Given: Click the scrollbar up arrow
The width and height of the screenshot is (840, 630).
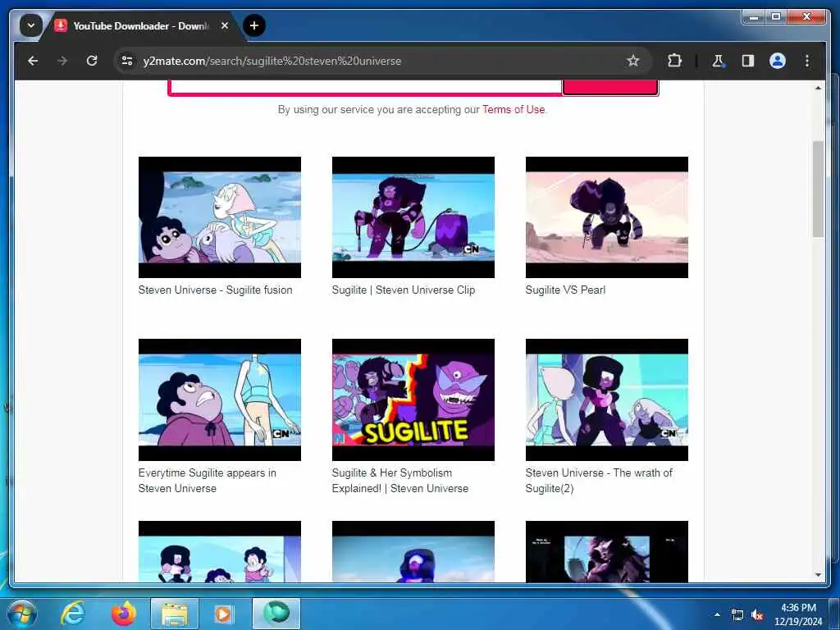Looking at the screenshot, I should pos(818,88).
